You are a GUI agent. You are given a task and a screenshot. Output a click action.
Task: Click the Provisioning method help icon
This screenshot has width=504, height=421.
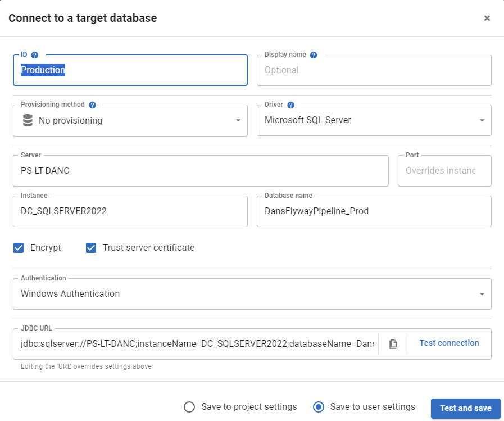click(92, 105)
